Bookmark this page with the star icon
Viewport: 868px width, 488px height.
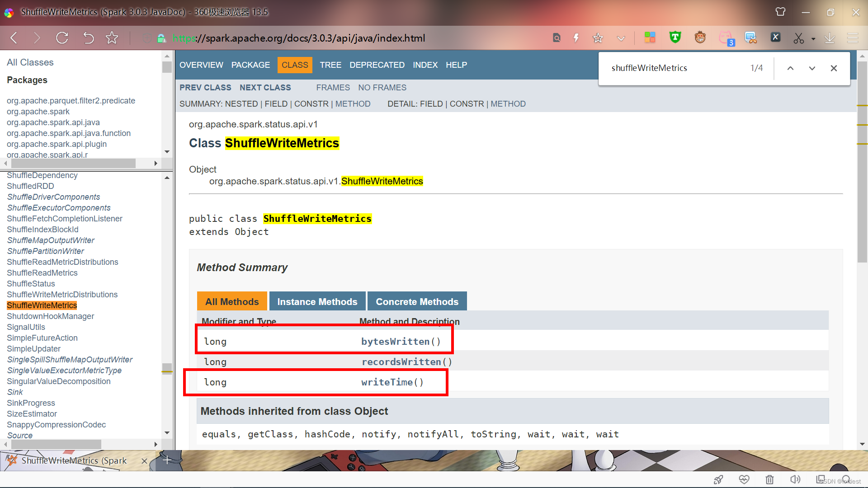[x=112, y=38]
